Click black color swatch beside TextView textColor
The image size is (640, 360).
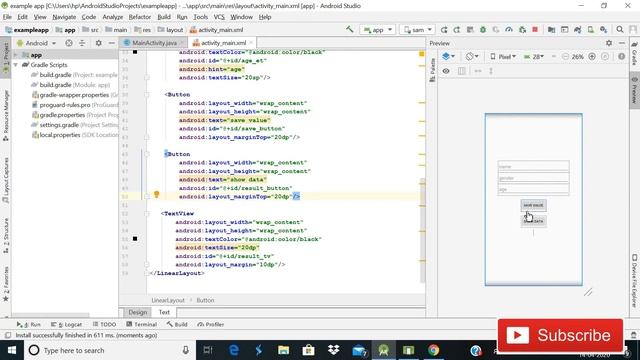tap(135, 239)
